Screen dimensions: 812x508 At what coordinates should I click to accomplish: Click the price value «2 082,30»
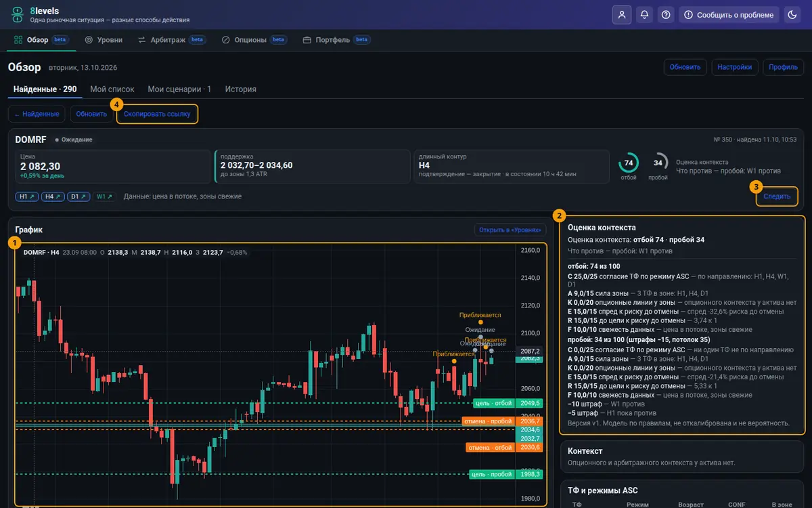40,166
